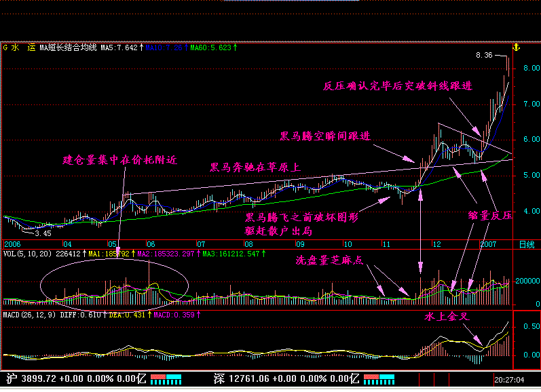The width and height of the screenshot is (541, 392).
Task: Click the 2007 marker on the date axis
Action: coord(488,243)
